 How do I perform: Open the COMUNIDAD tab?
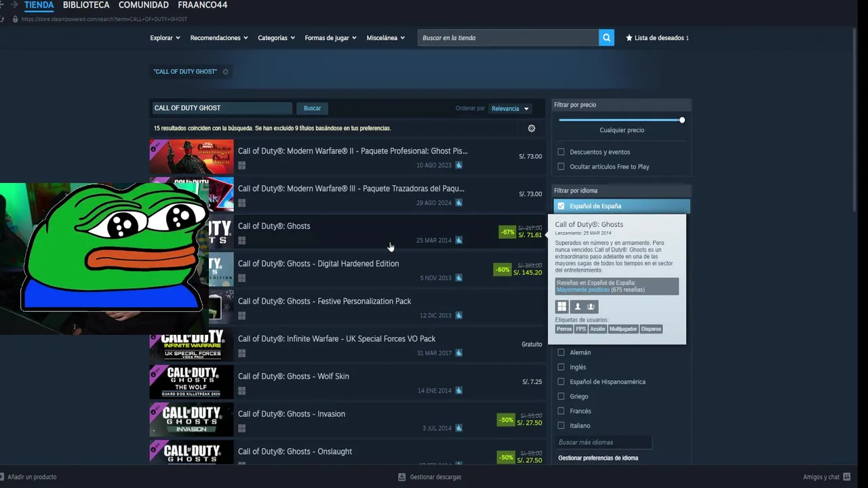(x=143, y=5)
